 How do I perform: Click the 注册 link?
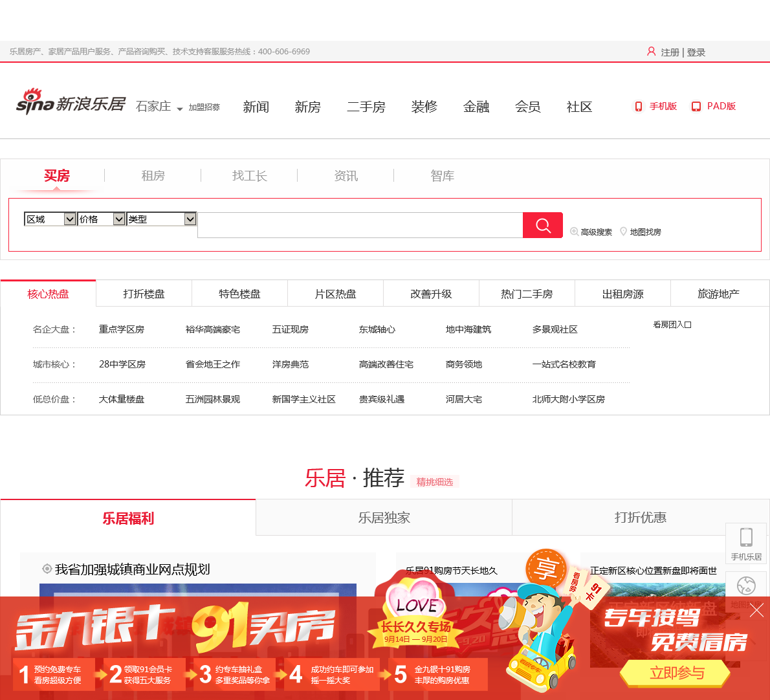(x=670, y=52)
